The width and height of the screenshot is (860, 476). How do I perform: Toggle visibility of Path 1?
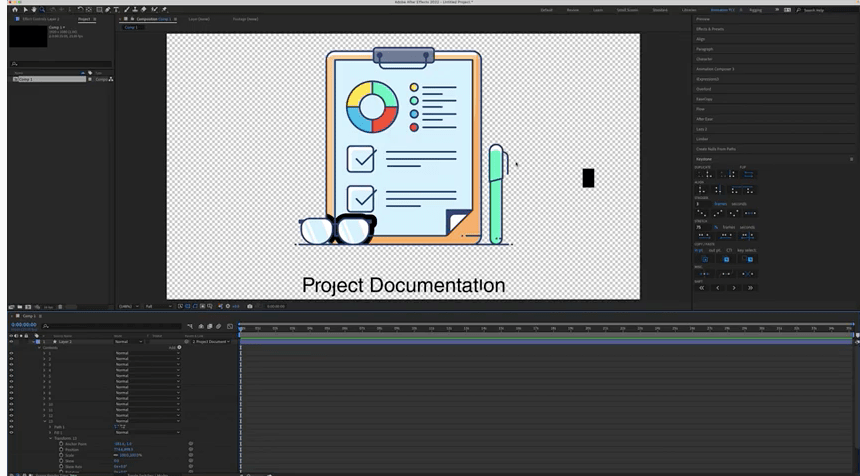coord(11,427)
